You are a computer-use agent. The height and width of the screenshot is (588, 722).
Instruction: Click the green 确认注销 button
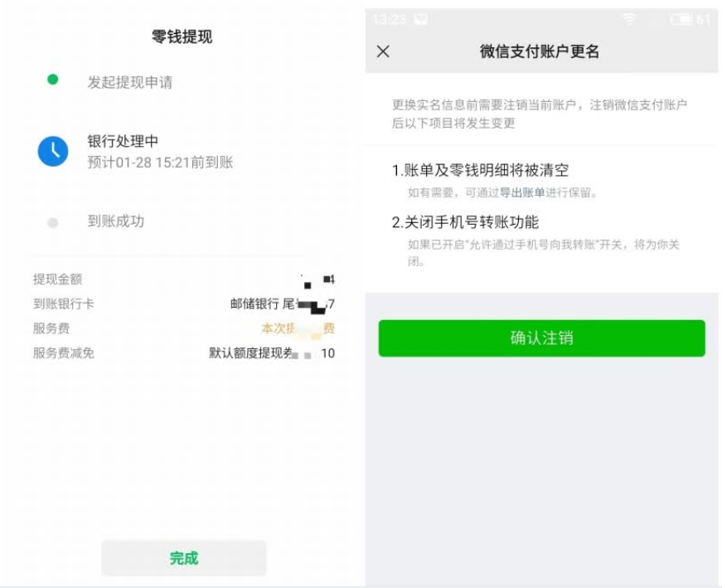click(541, 338)
